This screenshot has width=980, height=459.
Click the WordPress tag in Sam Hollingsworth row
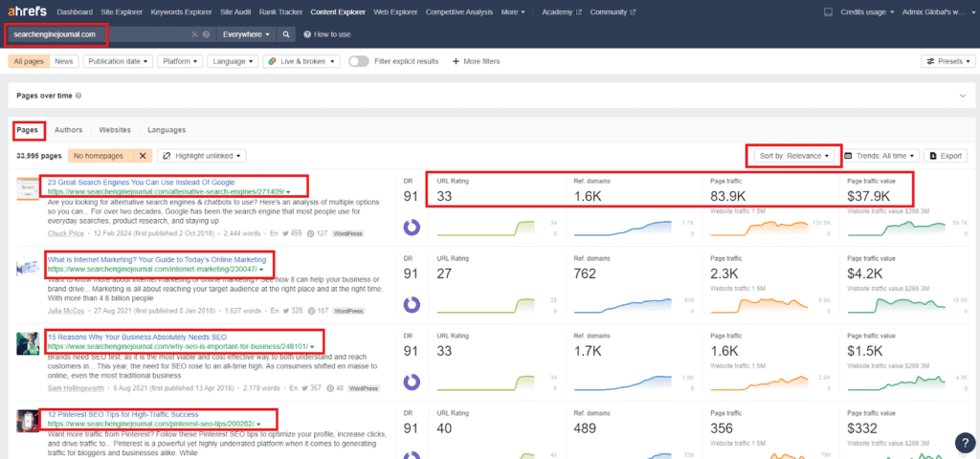point(364,388)
